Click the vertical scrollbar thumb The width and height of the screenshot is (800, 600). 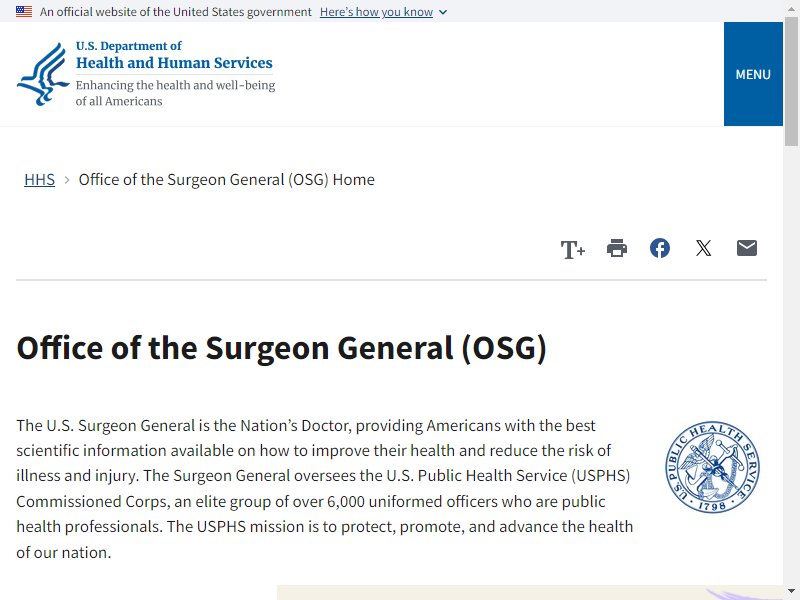point(791,82)
